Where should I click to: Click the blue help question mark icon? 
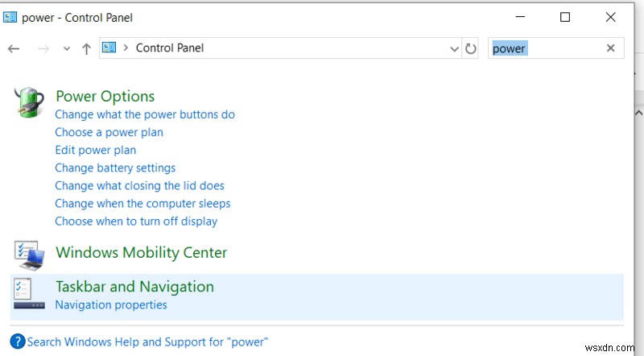(x=18, y=342)
